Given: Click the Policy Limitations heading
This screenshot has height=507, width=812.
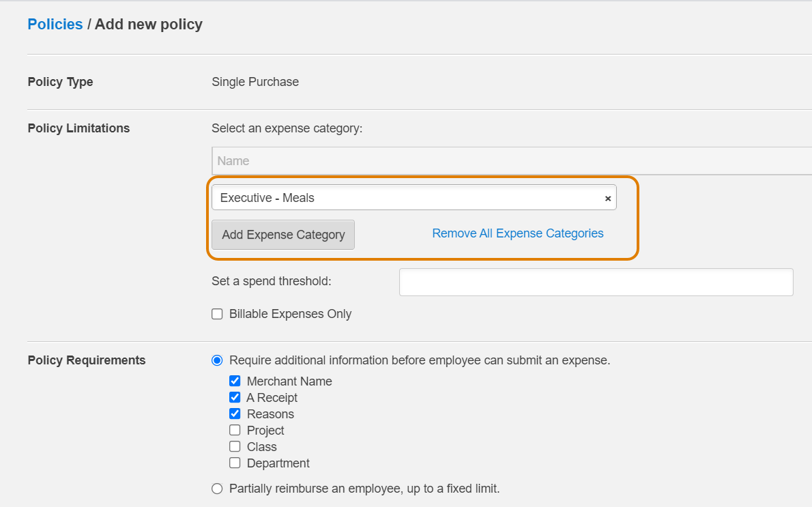Looking at the screenshot, I should (x=78, y=128).
